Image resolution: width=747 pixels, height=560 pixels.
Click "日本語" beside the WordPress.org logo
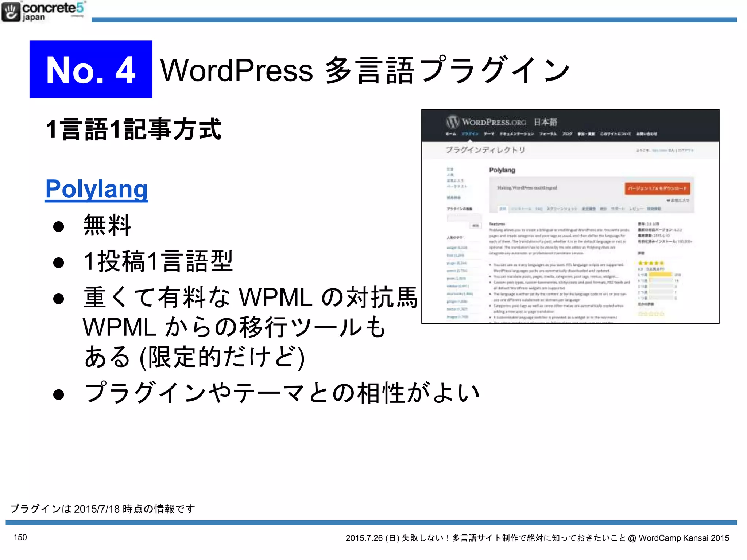point(545,122)
